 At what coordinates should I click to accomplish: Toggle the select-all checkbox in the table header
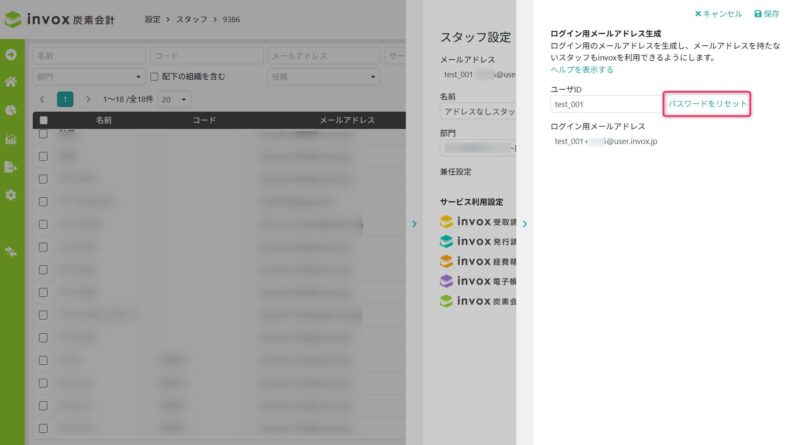(x=43, y=120)
